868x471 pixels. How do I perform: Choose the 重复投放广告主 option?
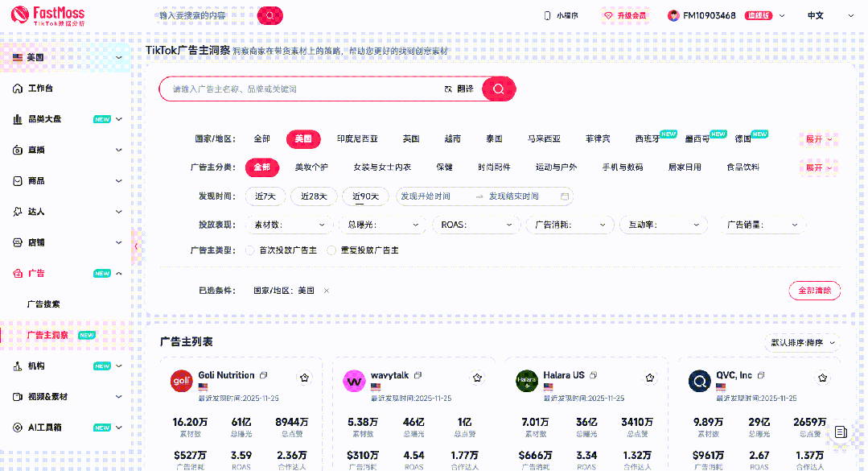tap(330, 250)
